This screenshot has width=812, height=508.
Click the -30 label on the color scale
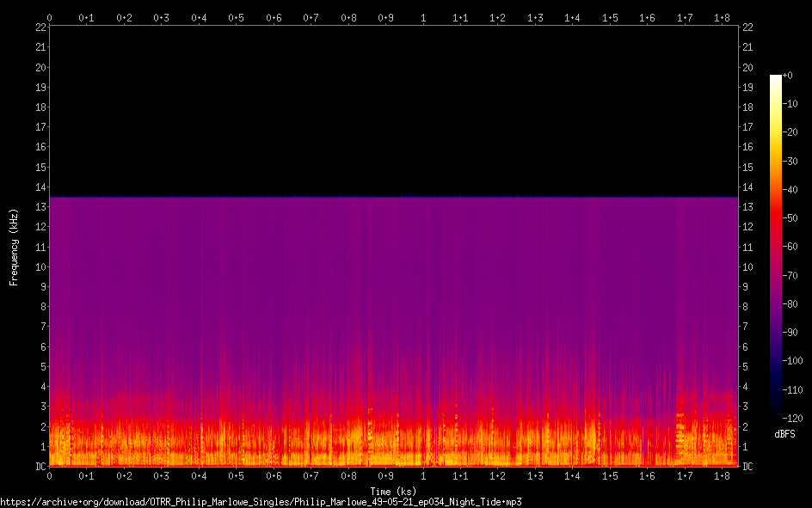790,162
